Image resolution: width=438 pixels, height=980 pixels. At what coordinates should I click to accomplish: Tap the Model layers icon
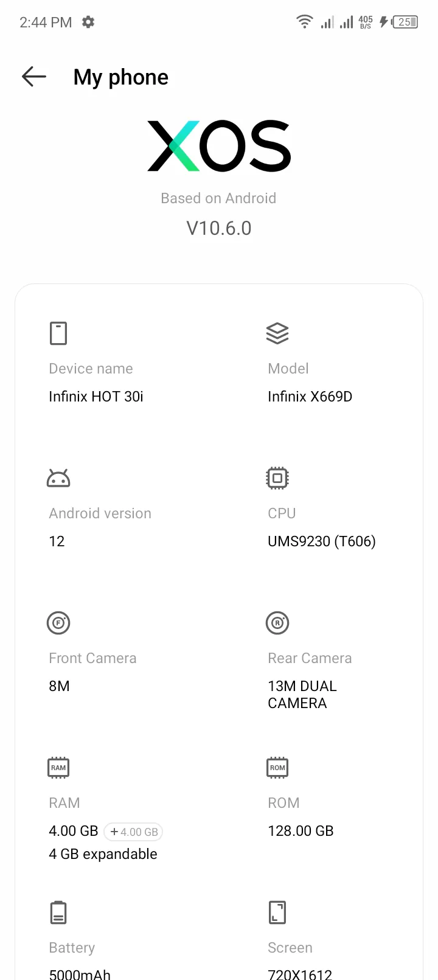click(277, 333)
